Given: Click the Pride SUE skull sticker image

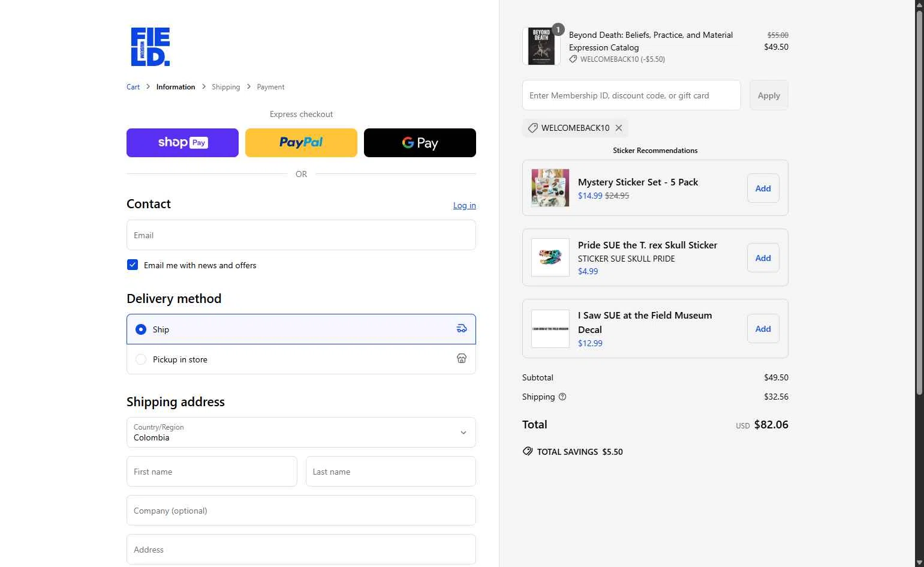Looking at the screenshot, I should 550,257.
